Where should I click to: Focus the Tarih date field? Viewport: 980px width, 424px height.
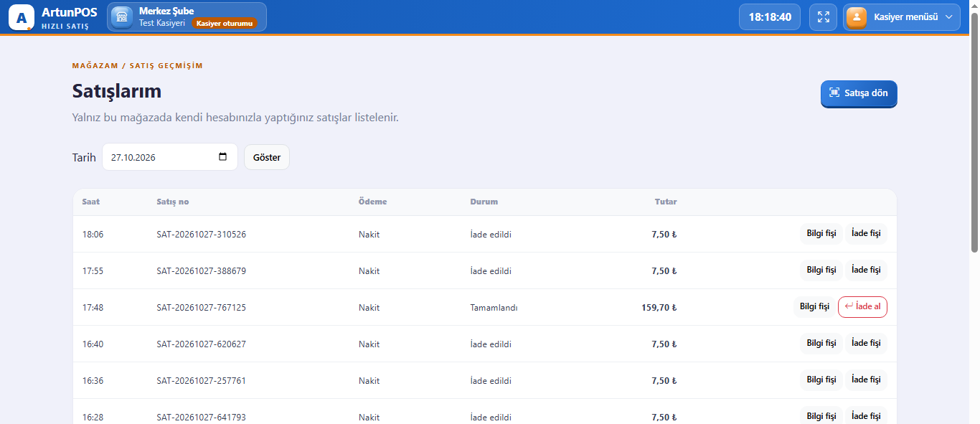[170, 157]
